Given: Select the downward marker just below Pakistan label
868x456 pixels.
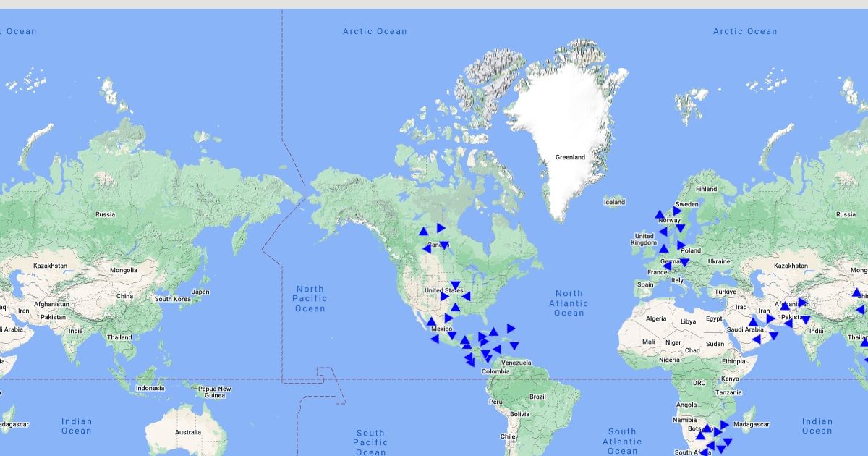Looking at the screenshot, I should [x=805, y=319].
